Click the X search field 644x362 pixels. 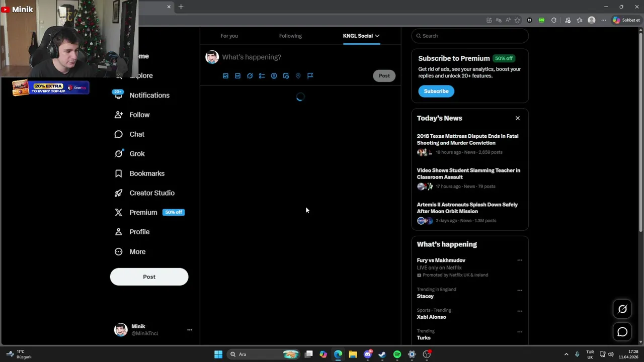click(x=470, y=36)
